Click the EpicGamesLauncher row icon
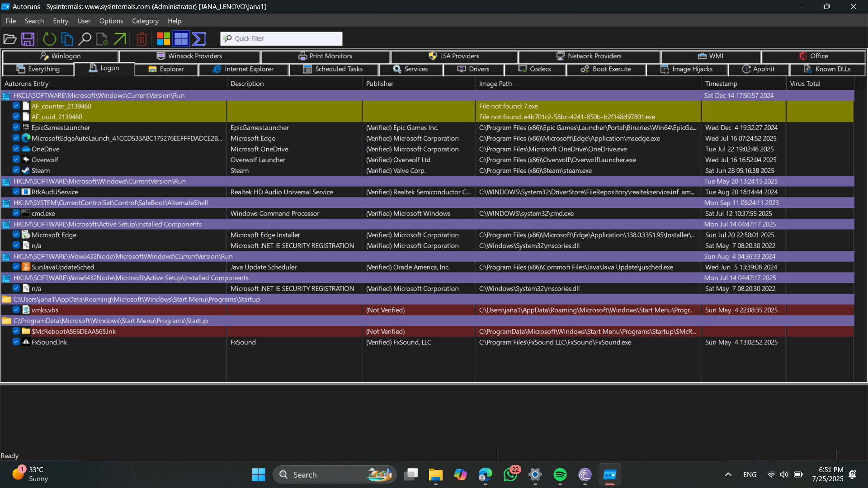Screen dimensions: 868x488 tap(26, 127)
